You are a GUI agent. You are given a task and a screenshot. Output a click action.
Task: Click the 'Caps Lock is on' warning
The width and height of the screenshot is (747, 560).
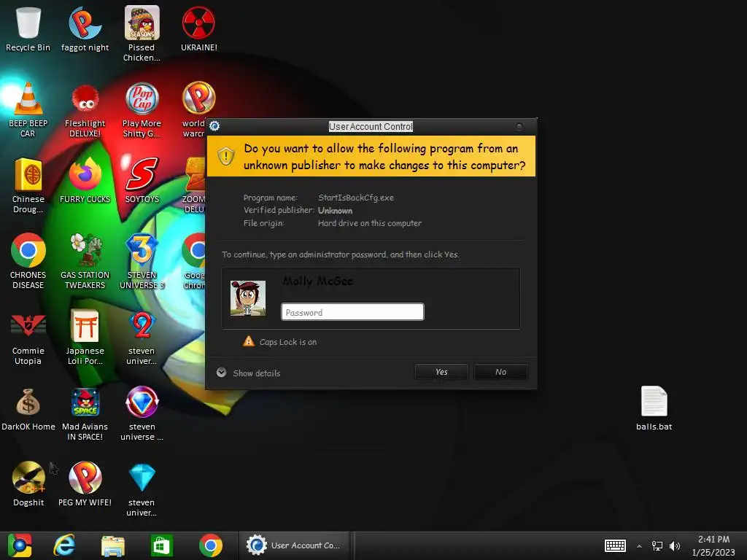pyautogui.click(x=279, y=341)
